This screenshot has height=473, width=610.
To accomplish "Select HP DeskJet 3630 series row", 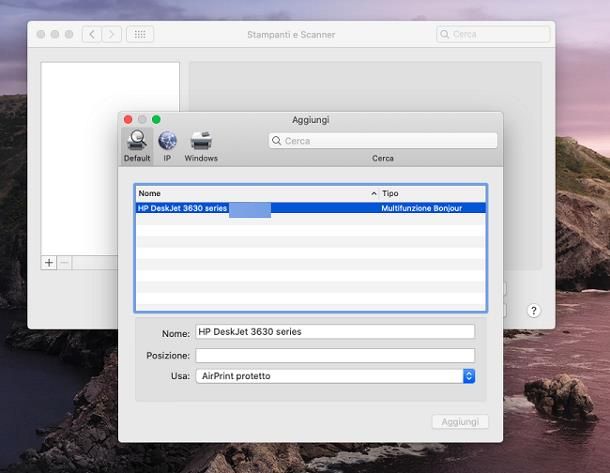I will [x=310, y=208].
